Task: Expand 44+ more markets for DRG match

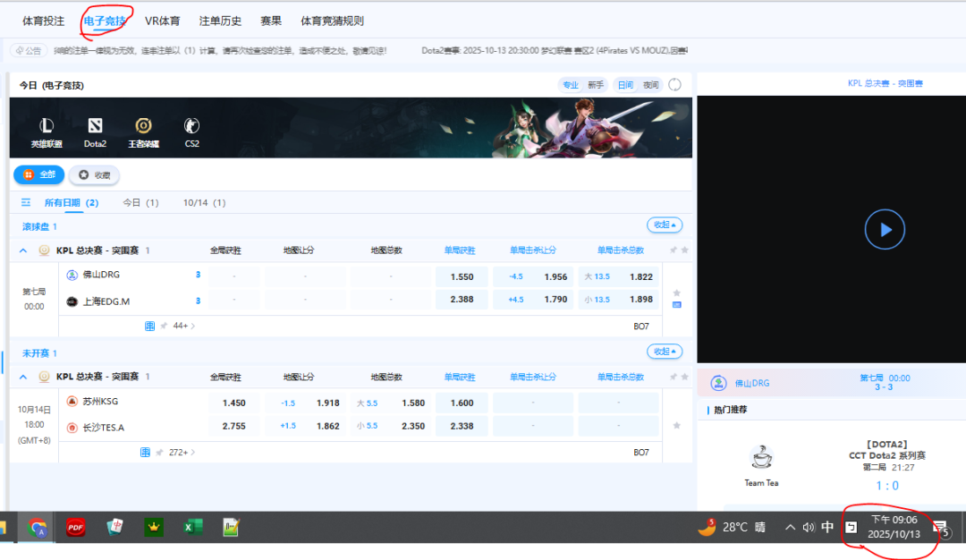Action: 182,327
